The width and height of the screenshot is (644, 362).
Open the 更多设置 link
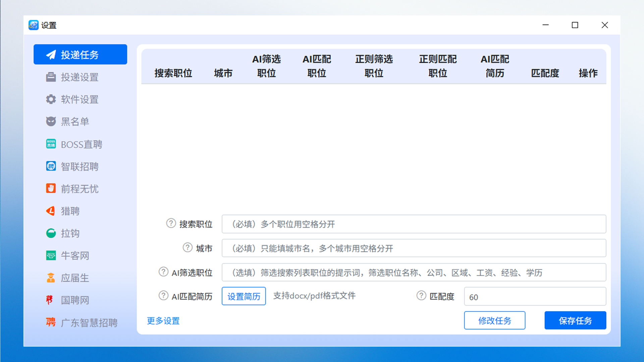[x=163, y=321]
